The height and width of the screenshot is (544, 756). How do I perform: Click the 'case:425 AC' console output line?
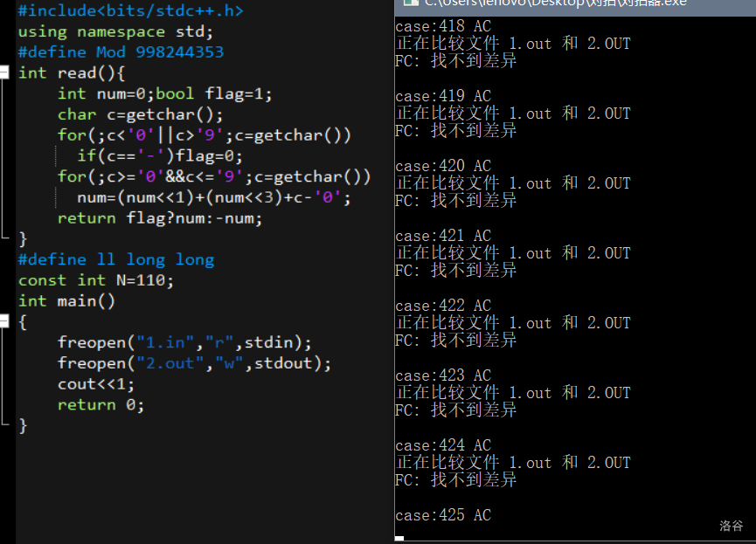443,515
